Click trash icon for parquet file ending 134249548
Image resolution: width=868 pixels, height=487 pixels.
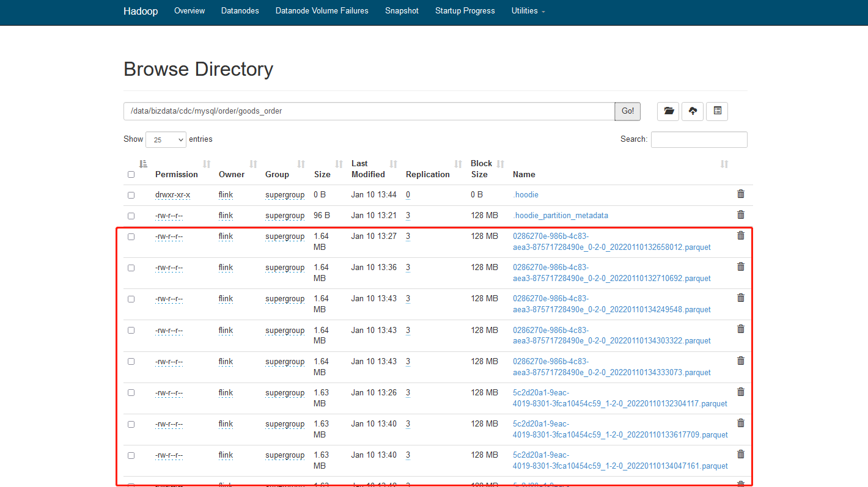tap(741, 298)
